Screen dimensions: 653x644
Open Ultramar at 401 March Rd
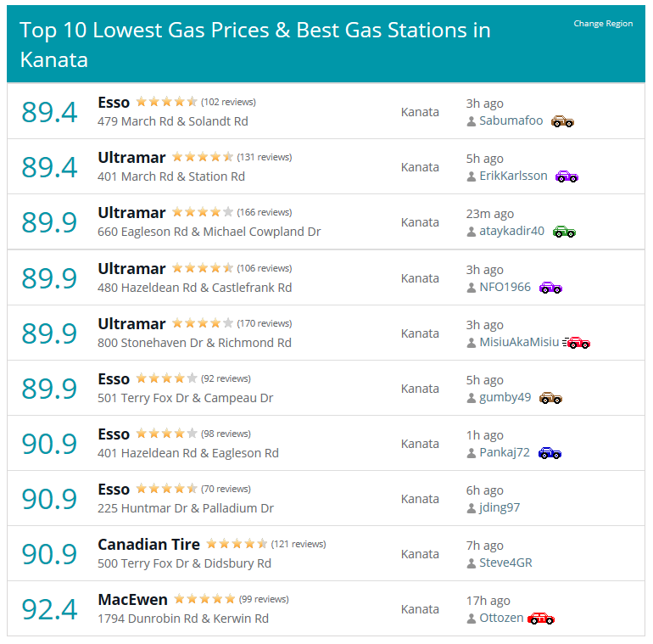click(x=131, y=158)
